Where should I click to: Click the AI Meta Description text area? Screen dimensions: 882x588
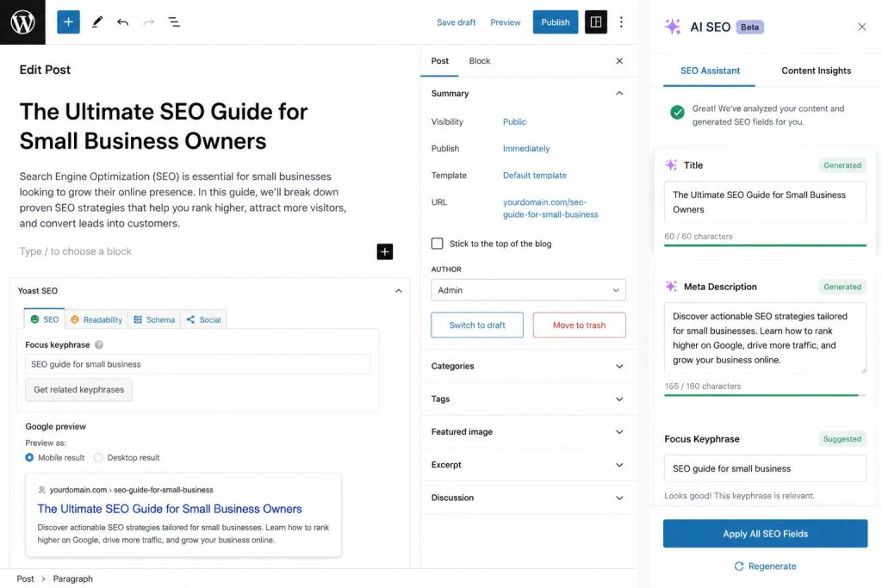[765, 337]
